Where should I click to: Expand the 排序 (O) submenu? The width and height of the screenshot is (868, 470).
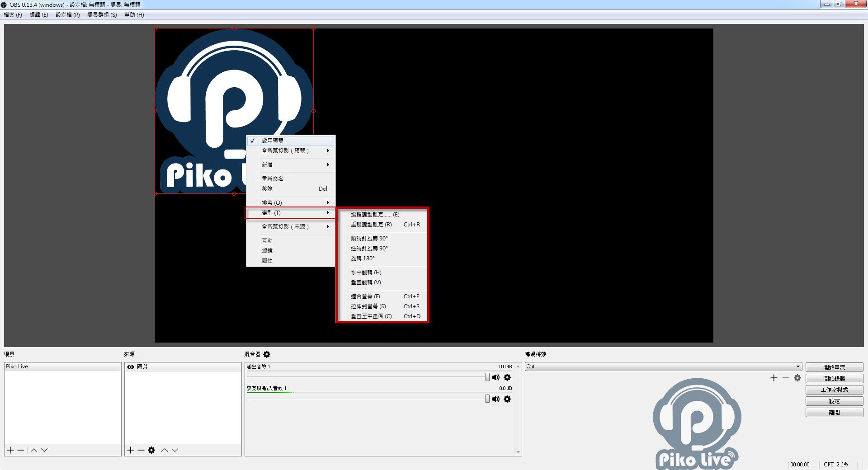click(x=291, y=203)
